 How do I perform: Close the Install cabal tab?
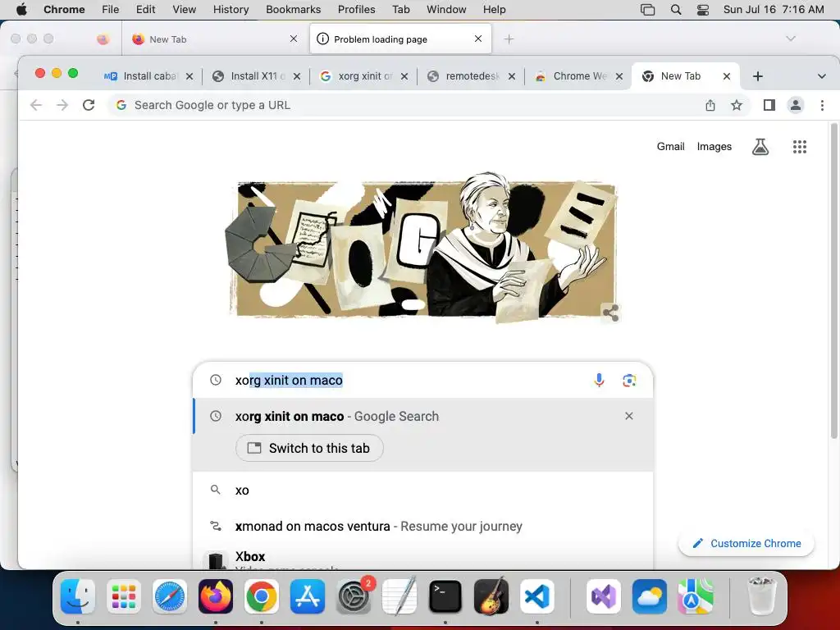pos(189,76)
